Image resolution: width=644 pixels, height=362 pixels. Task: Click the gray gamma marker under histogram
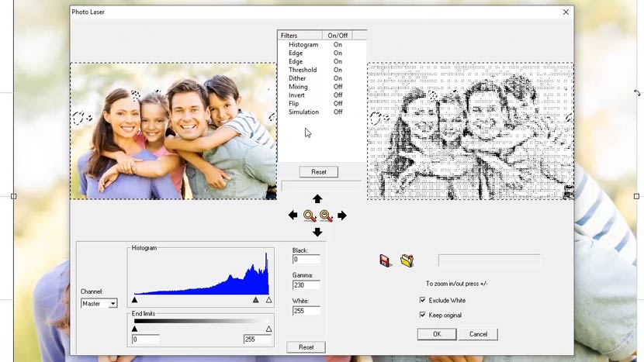pos(256,300)
